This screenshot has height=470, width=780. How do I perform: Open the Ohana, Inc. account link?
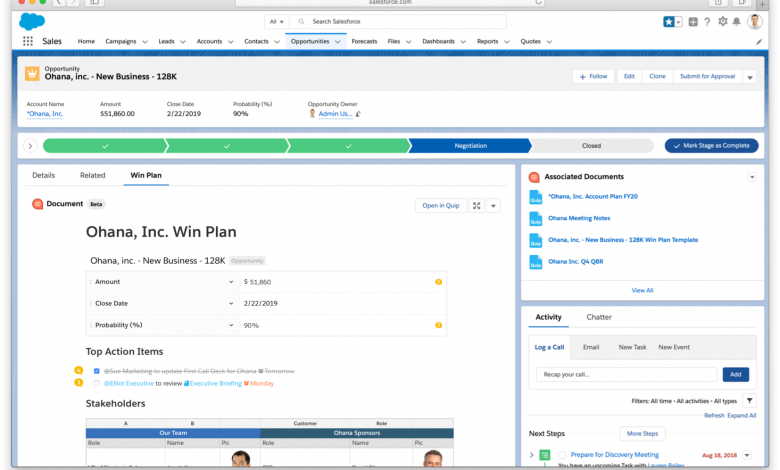[45, 114]
